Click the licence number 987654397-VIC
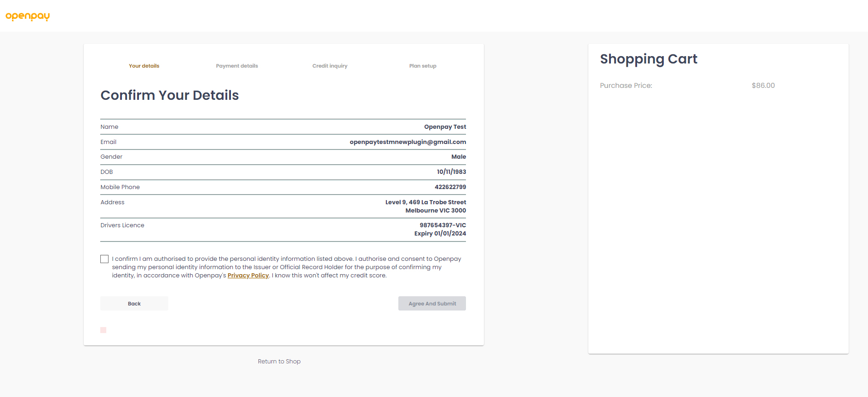Viewport: 868px width, 397px height. point(443,225)
